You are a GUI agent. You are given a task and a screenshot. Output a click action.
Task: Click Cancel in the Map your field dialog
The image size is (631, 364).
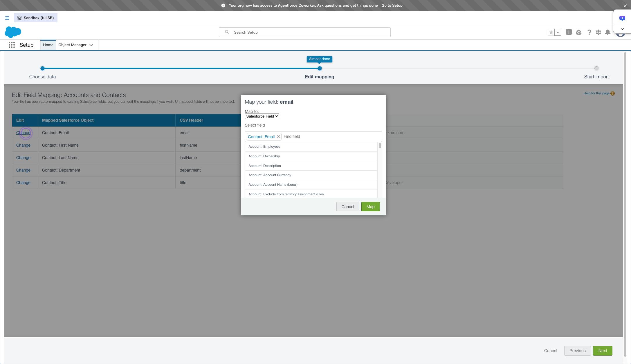coord(348,207)
